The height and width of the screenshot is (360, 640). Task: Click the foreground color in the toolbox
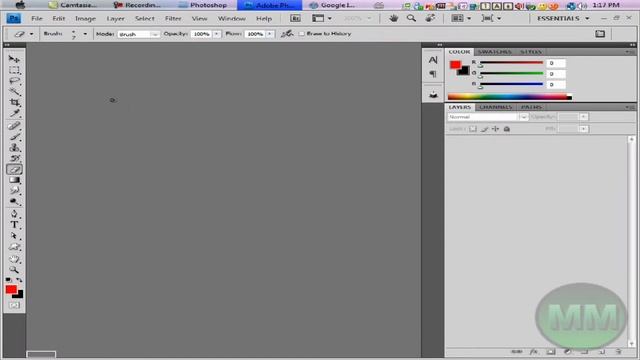pyautogui.click(x=11, y=289)
